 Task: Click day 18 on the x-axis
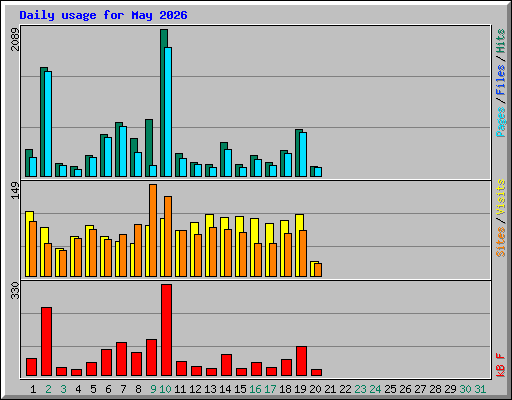(285, 389)
